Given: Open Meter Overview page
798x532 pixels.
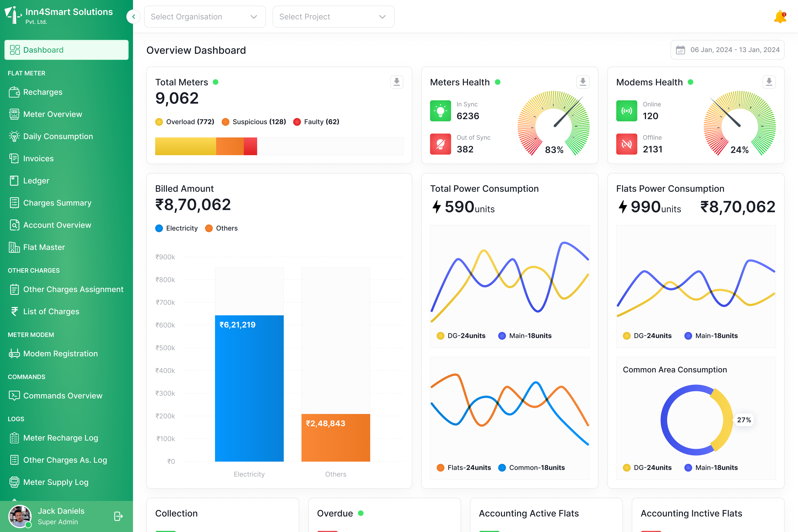Looking at the screenshot, I should (53, 114).
